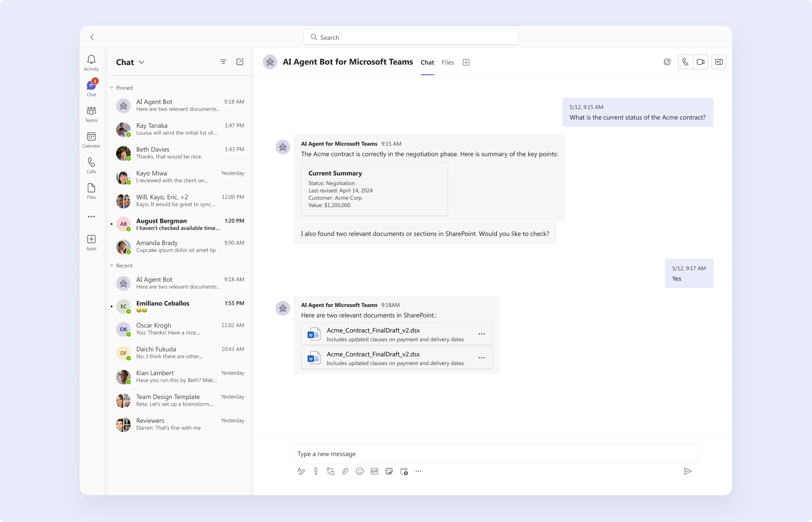
Task: Set delivery options with exclamation icon
Action: [x=316, y=471]
